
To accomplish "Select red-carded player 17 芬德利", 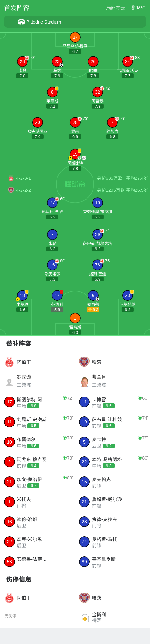I will point(57,295).
